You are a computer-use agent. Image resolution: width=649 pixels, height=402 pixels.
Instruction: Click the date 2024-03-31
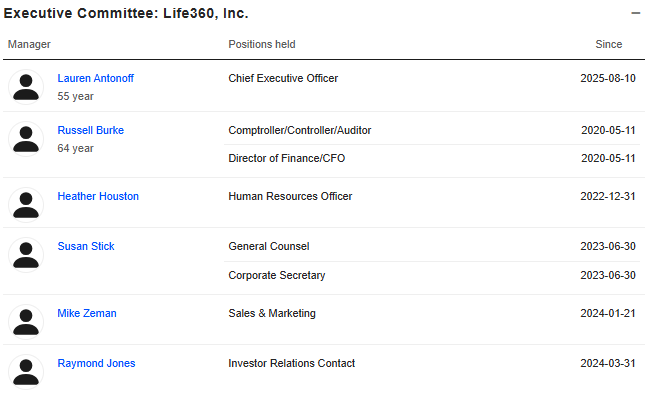(608, 363)
